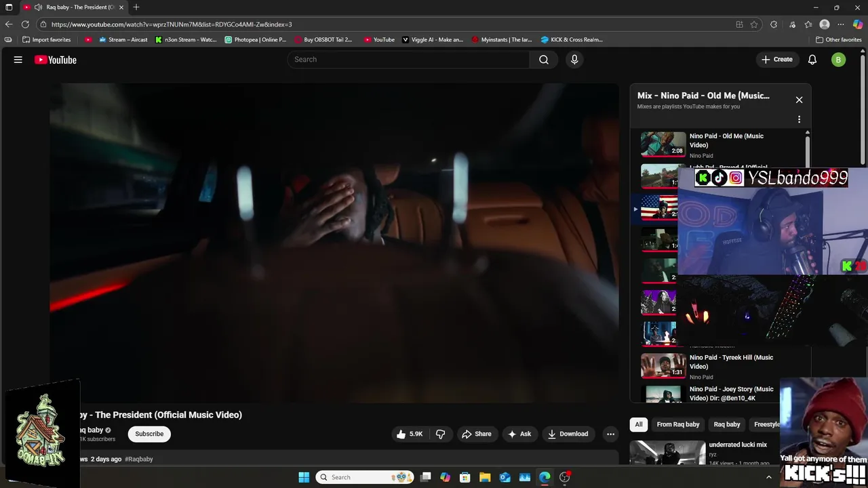The image size is (868, 488).
Task: Click the Mix playlist scrollbar
Action: 807,150
